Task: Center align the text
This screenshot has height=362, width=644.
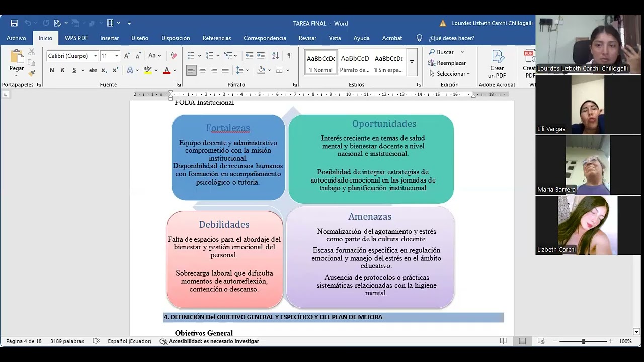Action: [203, 70]
